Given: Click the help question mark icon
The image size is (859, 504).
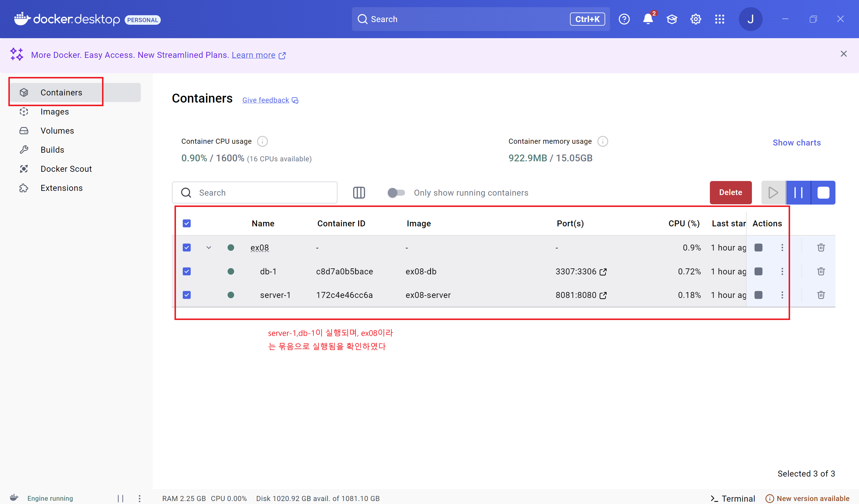Looking at the screenshot, I should click(x=624, y=19).
